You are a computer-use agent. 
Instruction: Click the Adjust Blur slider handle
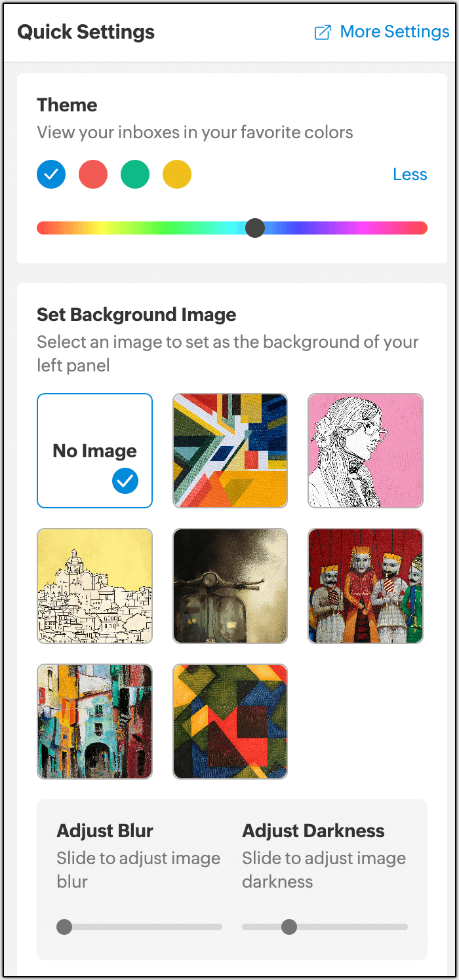(64, 927)
